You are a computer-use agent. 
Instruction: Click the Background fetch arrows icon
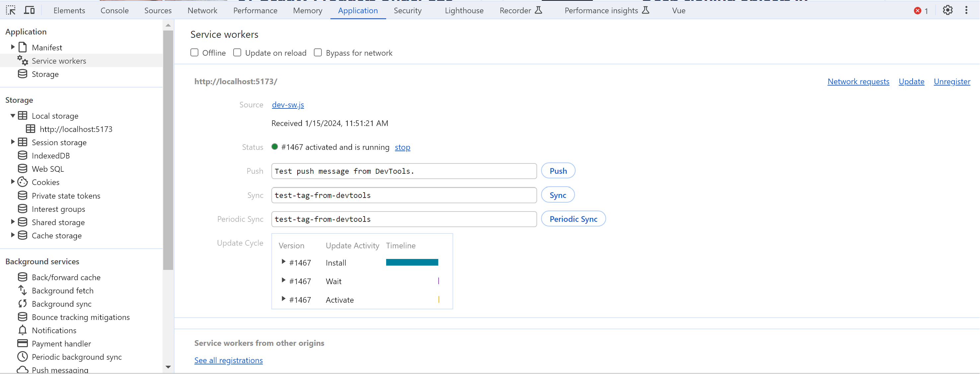pyautogui.click(x=23, y=290)
